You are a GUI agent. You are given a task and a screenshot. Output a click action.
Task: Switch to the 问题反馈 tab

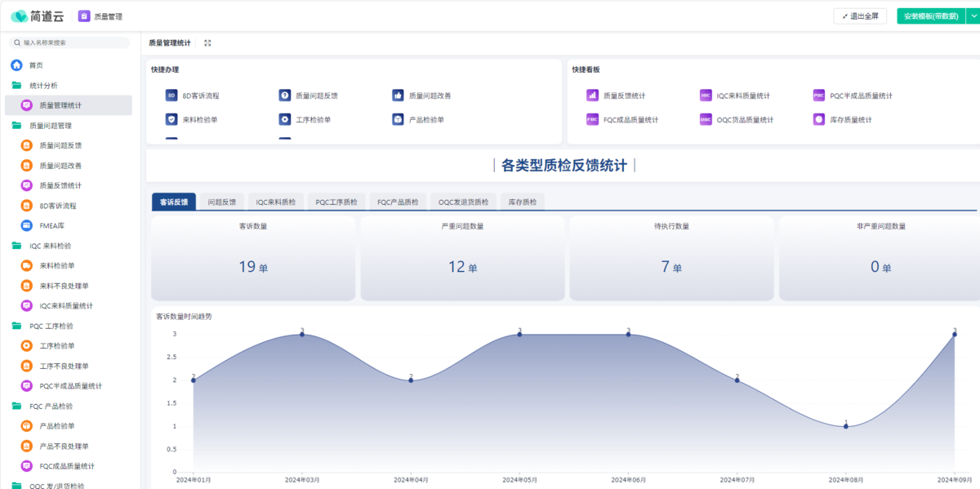[221, 202]
